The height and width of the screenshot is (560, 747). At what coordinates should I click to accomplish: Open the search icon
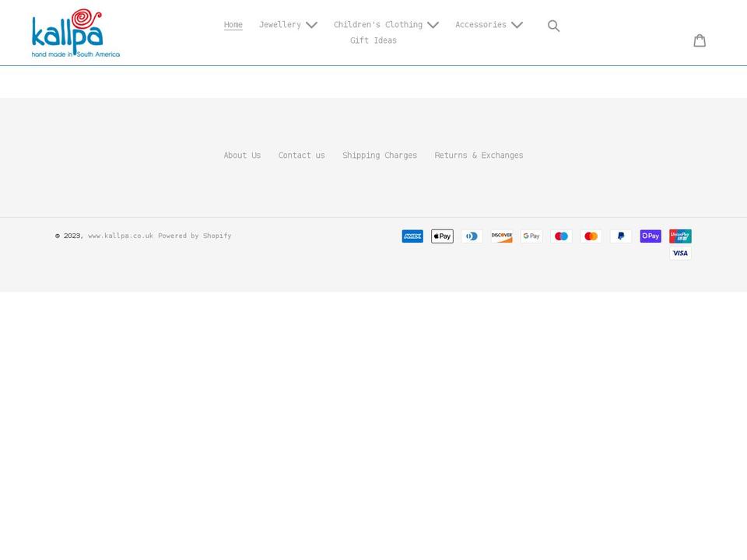[x=553, y=26]
